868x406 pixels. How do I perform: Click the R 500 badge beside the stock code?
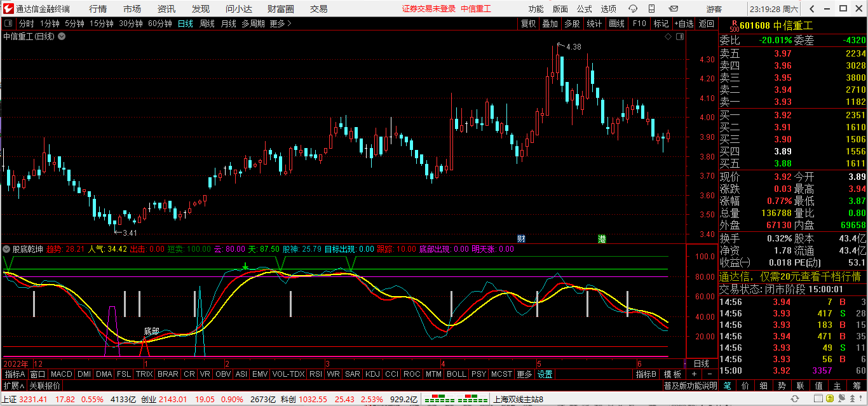tap(734, 25)
